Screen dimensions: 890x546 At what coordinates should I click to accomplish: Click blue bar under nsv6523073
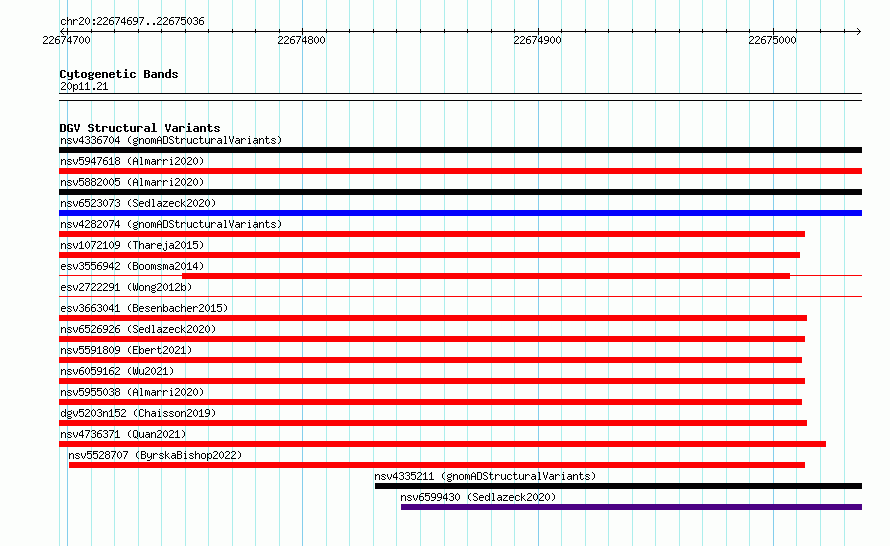point(460,213)
